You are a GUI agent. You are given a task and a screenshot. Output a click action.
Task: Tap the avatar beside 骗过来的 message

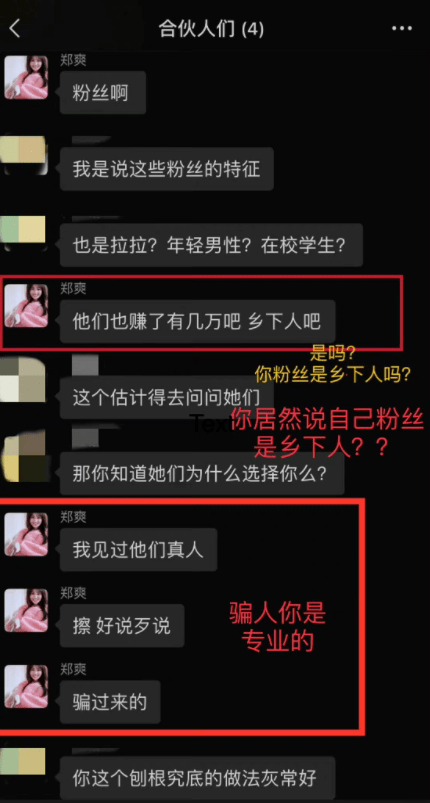[26, 686]
